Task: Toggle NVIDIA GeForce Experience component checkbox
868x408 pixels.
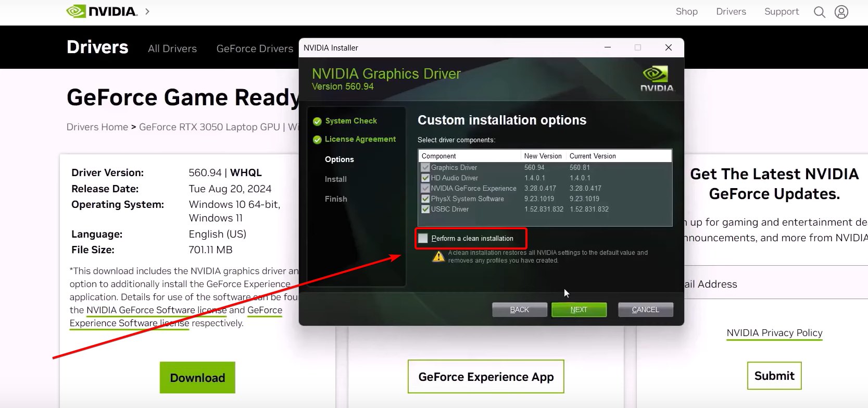Action: (x=425, y=188)
